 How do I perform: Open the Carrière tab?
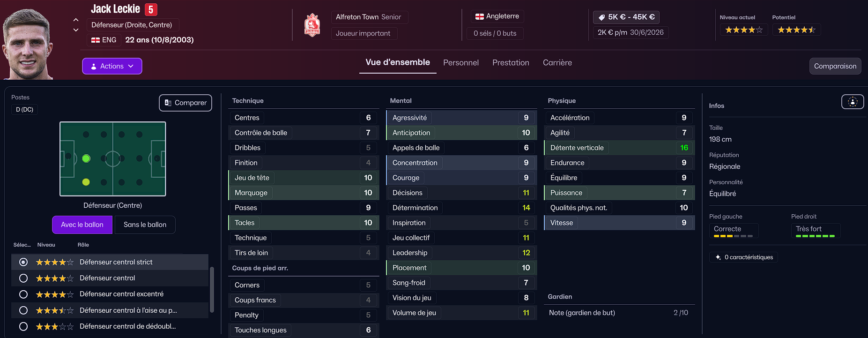click(x=557, y=63)
